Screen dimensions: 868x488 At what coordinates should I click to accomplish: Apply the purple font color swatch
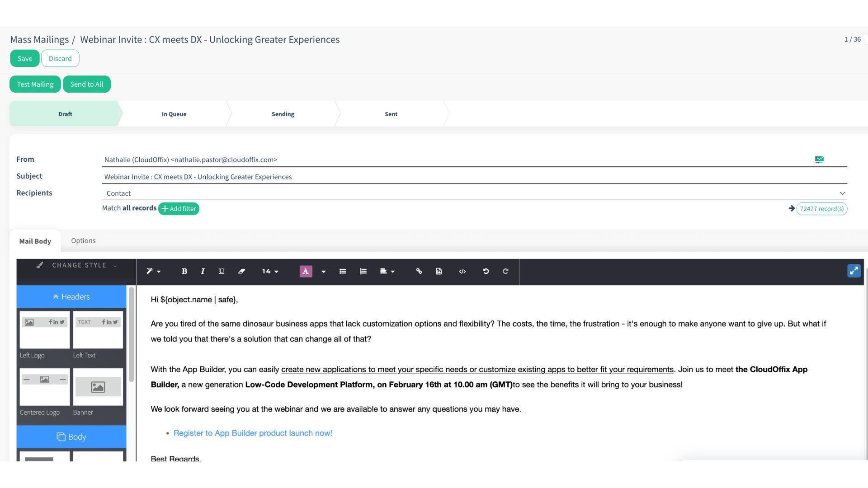[x=306, y=272]
